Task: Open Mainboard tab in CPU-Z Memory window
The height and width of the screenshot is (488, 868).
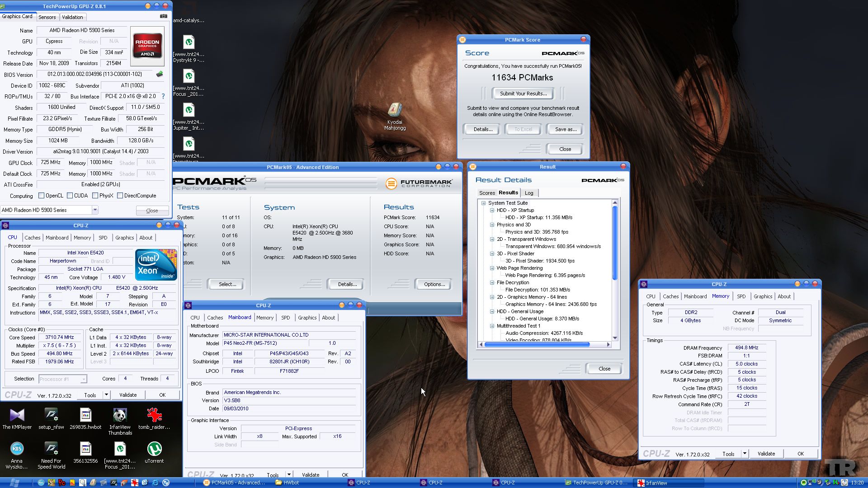Action: [x=695, y=296]
